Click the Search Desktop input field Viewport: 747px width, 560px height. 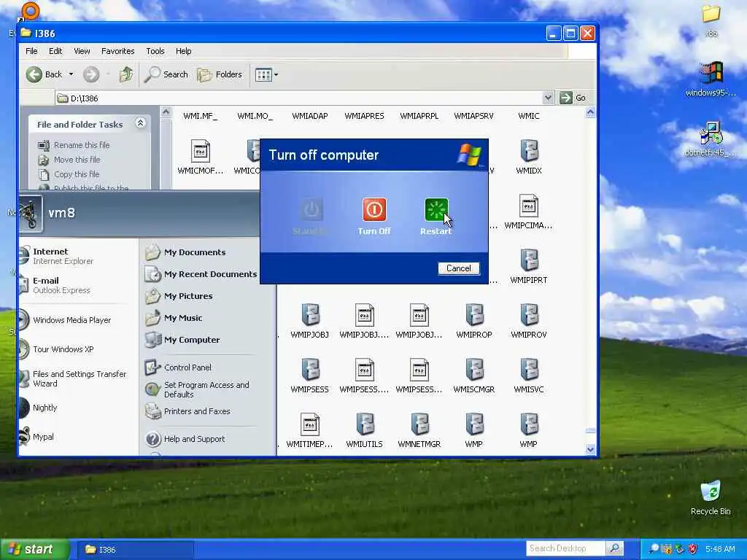coord(565,548)
